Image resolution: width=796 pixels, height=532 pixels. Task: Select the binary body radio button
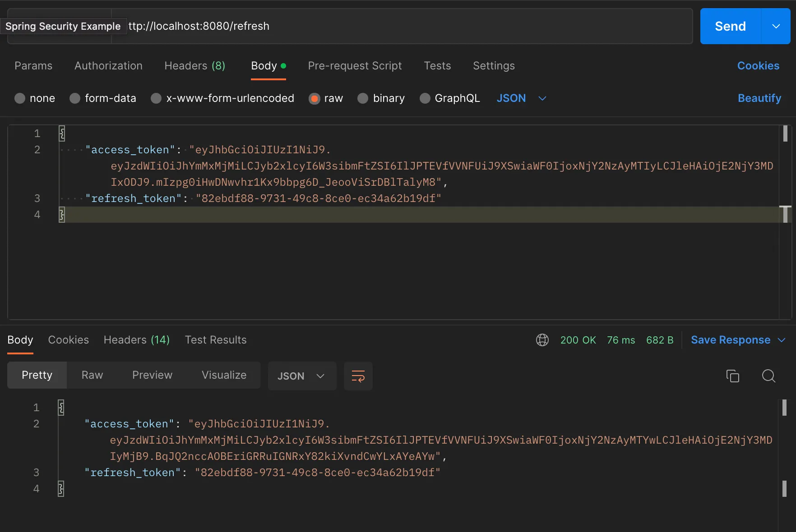click(x=363, y=98)
